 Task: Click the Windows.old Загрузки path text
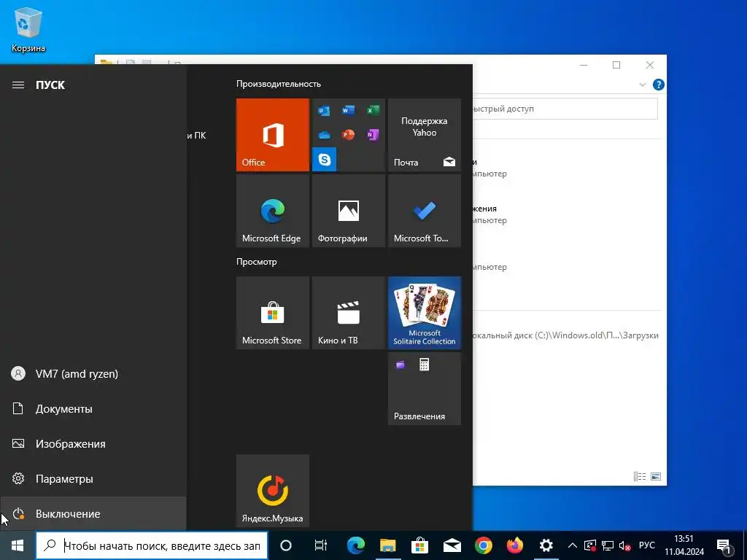pyautogui.click(x=565, y=335)
